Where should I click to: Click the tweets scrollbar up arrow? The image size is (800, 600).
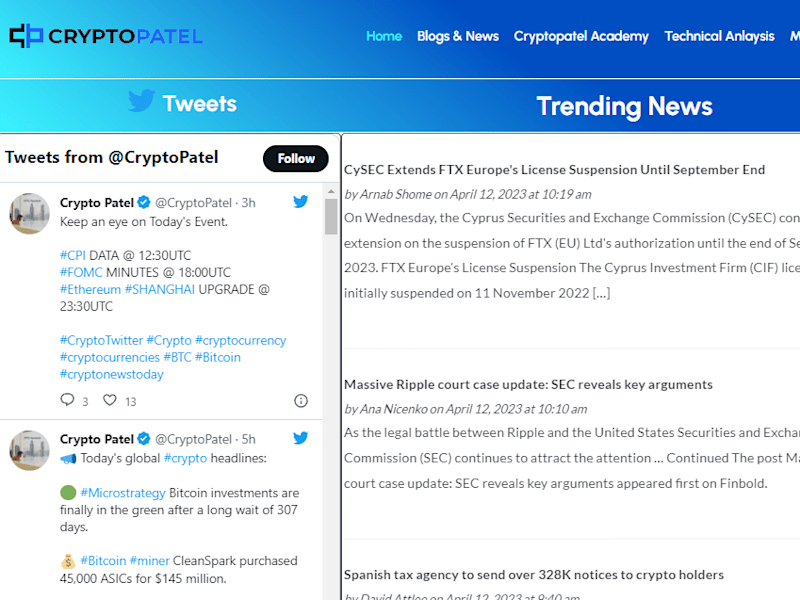coord(331,191)
